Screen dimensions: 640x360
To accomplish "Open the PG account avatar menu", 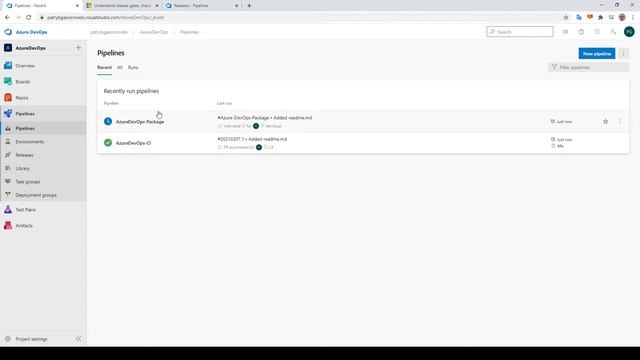I will (629, 32).
